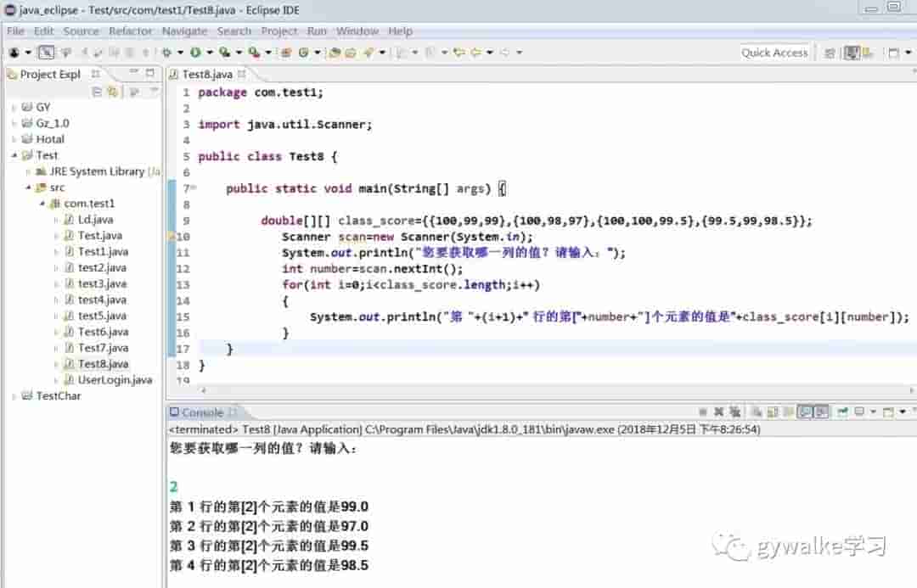Select the Java perspective icon
Viewport: 917px width, 588px height.
pos(852,53)
